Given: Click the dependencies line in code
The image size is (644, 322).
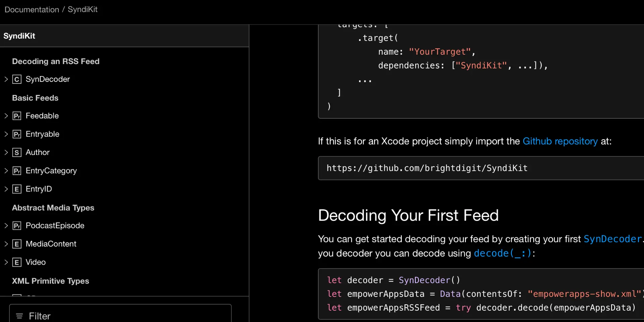Looking at the screenshot, I should 463,65.
